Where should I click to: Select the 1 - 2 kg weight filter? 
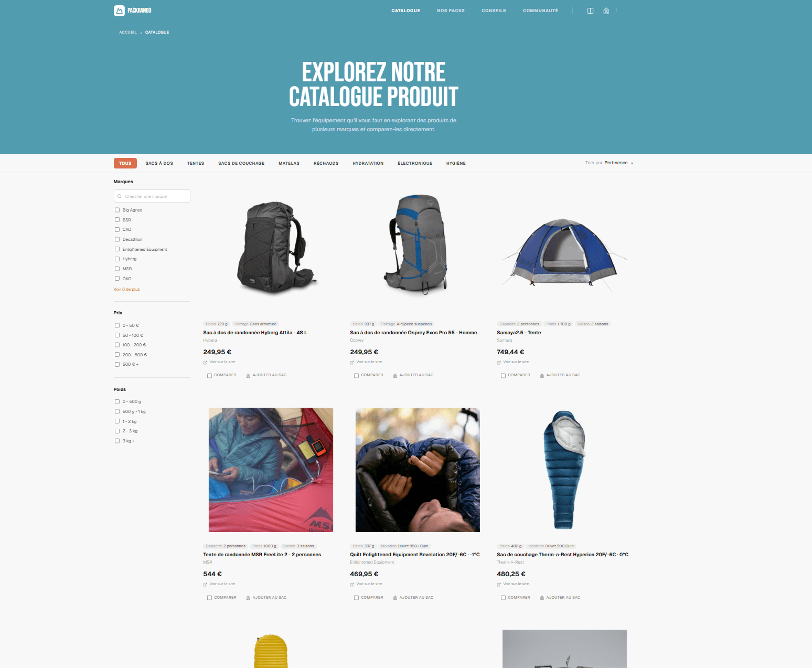[117, 421]
